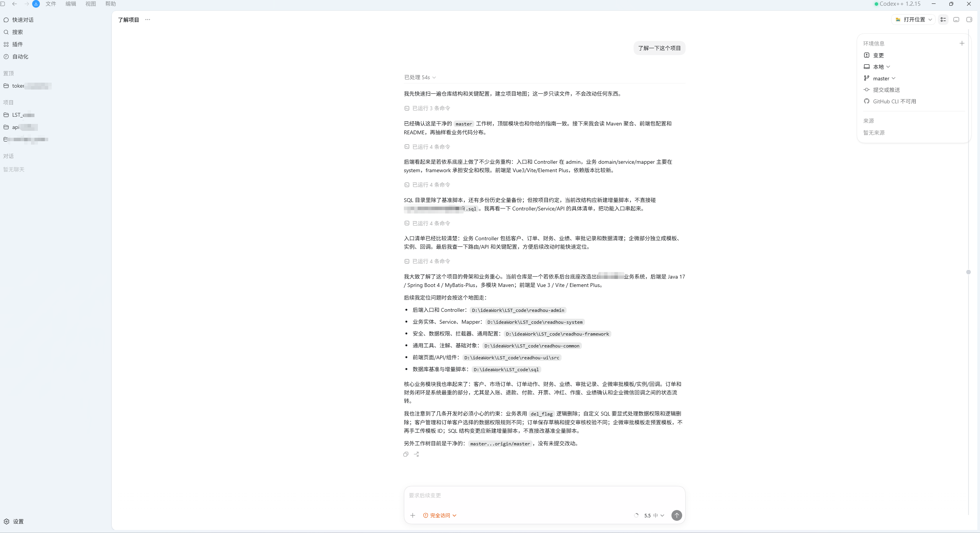Screen dimensions: 980x533
Task: Open 搜索 in the sidebar
Action: pos(56,32)
